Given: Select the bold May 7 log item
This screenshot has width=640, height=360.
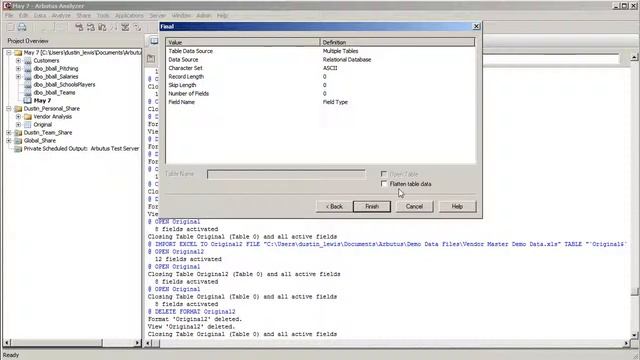Looking at the screenshot, I should coord(42,100).
